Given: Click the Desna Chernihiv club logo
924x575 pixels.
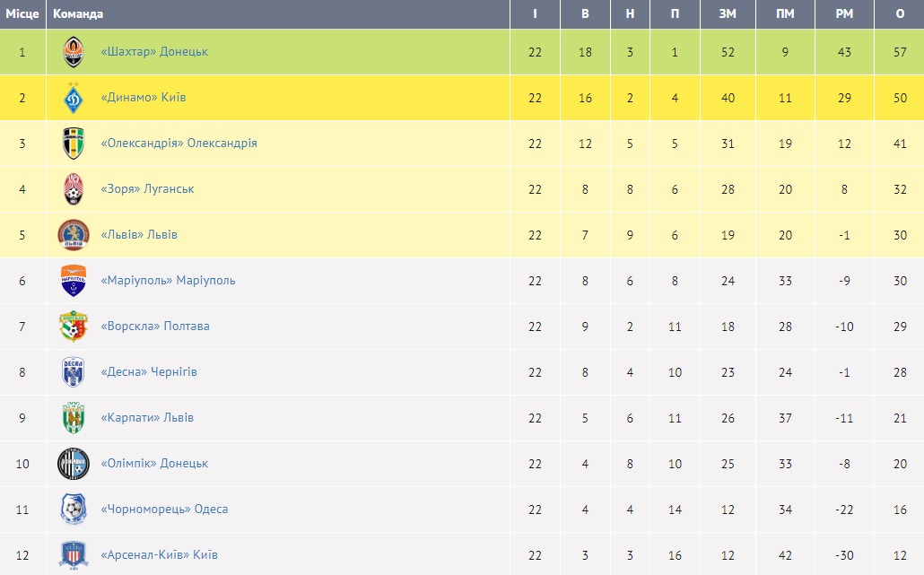Looking at the screenshot, I should (73, 372).
